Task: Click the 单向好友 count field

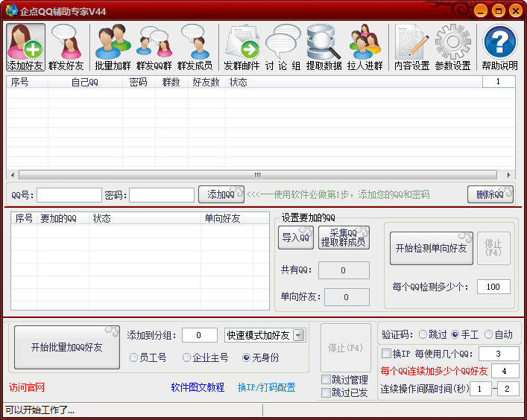Action: pyautogui.click(x=347, y=297)
